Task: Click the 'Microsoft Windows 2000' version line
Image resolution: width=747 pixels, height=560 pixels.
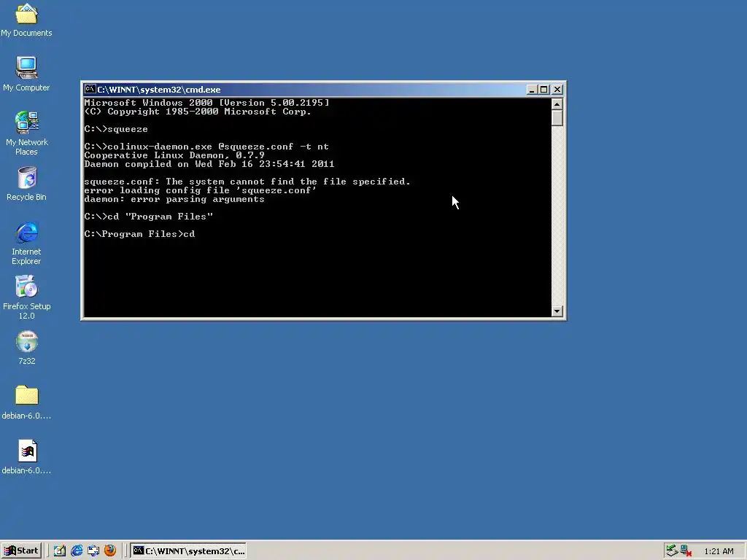Action: 206,103
